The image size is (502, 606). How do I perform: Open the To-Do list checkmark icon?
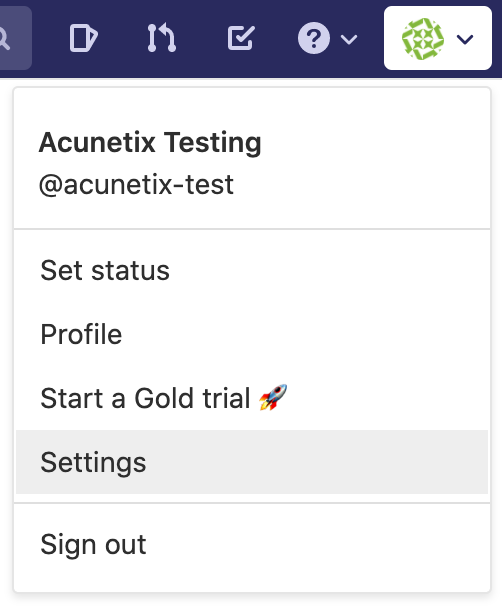tap(241, 38)
